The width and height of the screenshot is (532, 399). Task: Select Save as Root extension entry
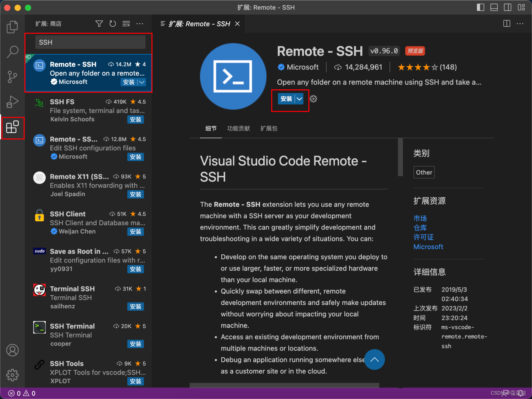tap(89, 260)
